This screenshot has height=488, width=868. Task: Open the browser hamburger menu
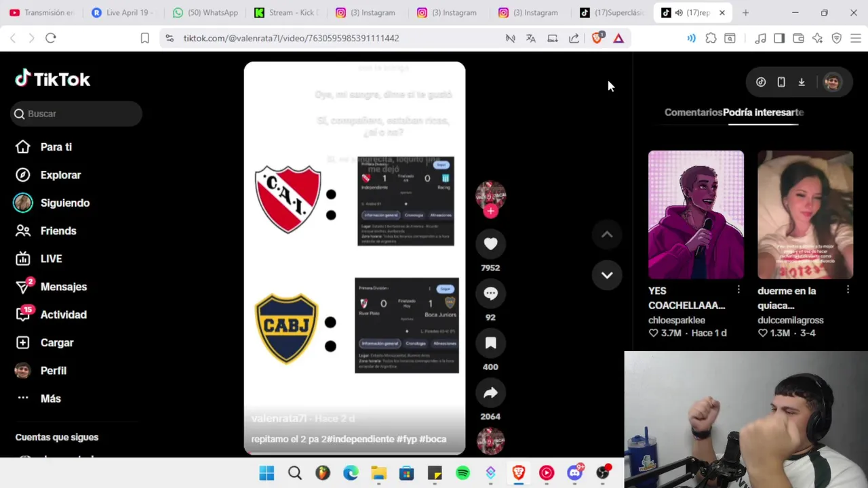click(x=855, y=38)
